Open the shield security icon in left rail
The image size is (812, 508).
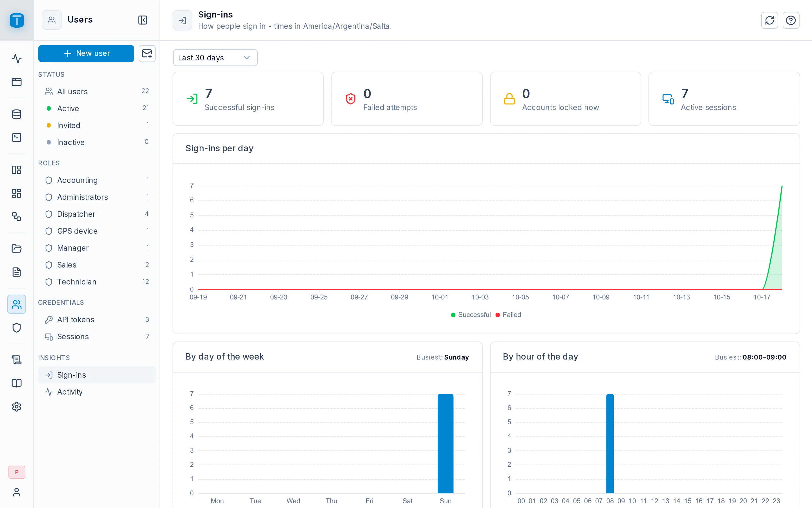16,328
